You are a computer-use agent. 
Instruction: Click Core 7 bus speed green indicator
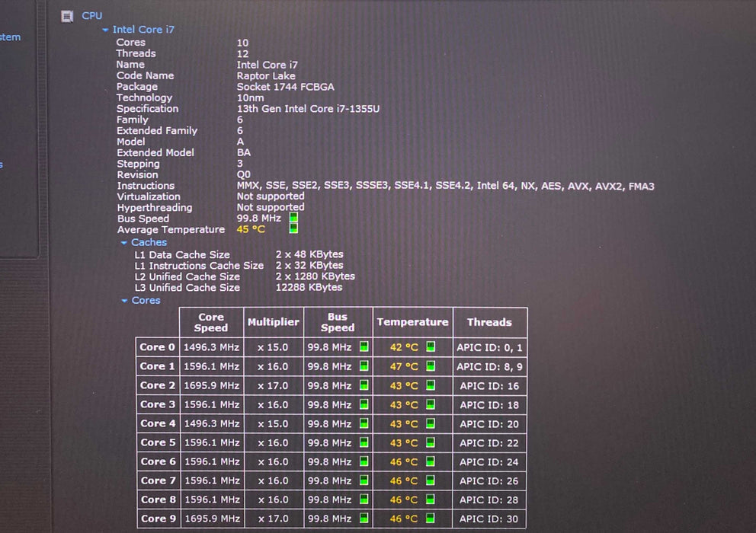[x=364, y=480]
